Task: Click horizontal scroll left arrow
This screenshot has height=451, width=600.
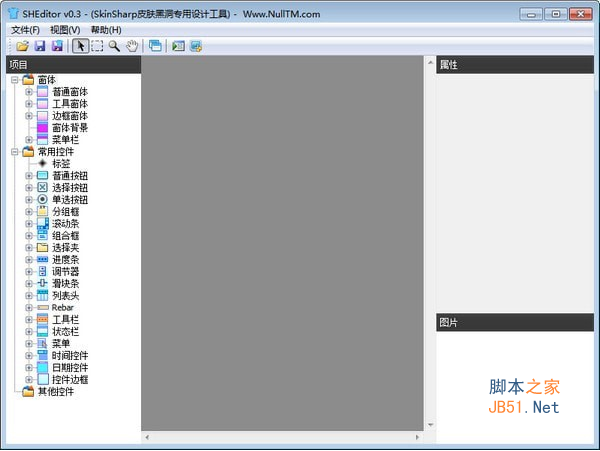Action: coord(147,437)
